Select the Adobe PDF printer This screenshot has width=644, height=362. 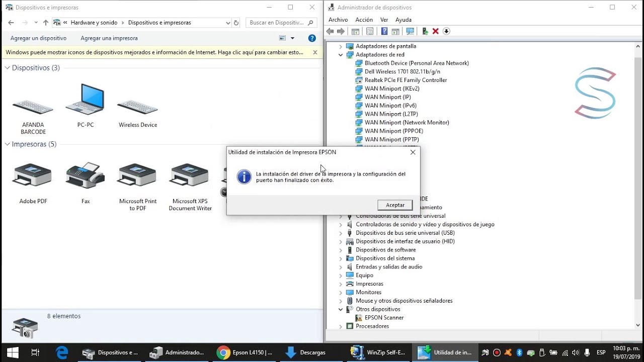[33, 184]
